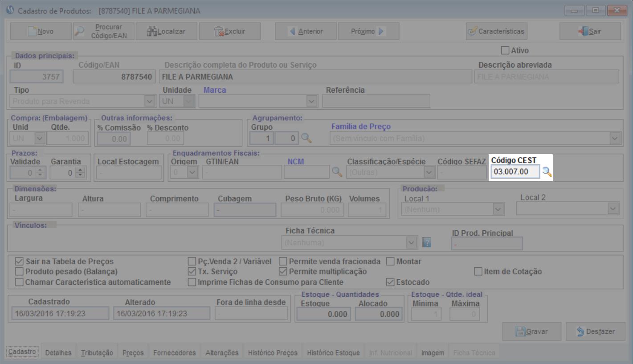The height and width of the screenshot is (364, 633).
Task: Toggle Sair na Tabela de Preços checkbox
Action: tap(19, 262)
